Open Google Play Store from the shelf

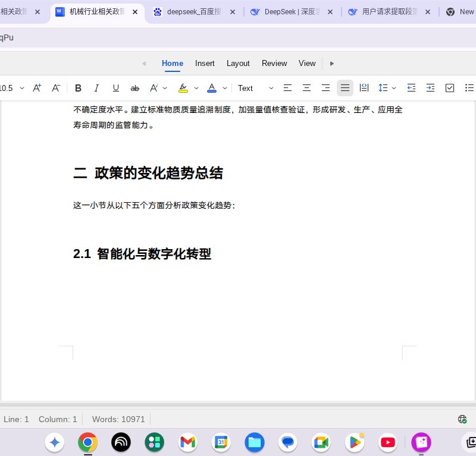[355, 442]
